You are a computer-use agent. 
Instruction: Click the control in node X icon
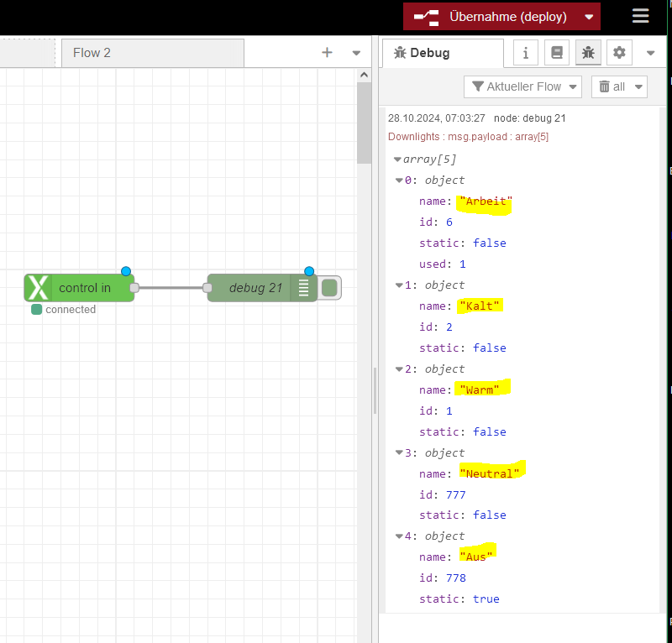(38, 288)
